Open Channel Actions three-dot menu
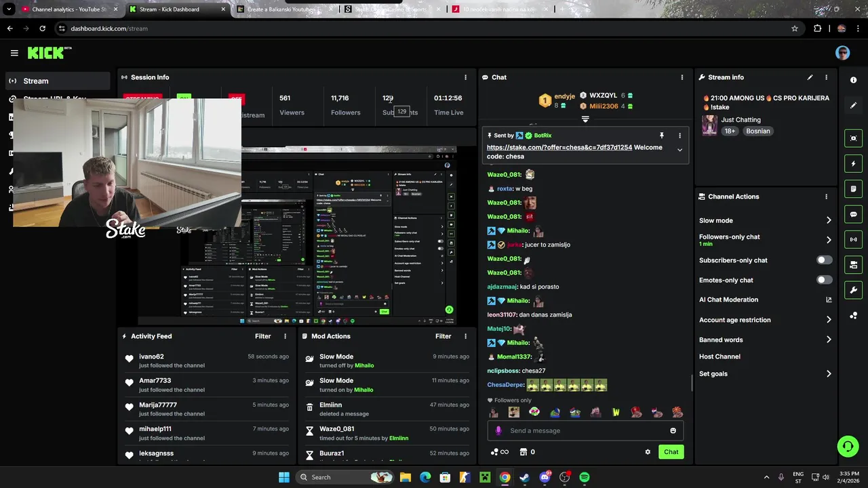The height and width of the screenshot is (488, 868). tap(826, 197)
